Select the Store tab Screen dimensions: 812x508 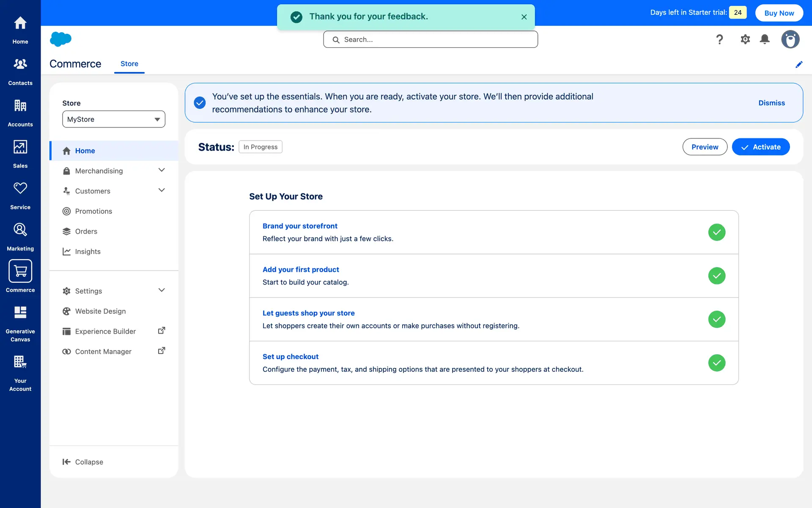point(129,63)
